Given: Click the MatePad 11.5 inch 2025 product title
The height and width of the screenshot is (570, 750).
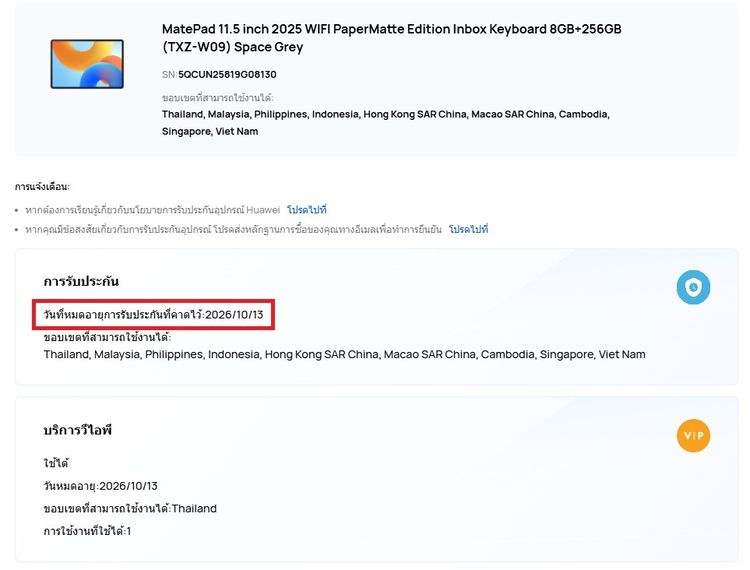Looking at the screenshot, I should pos(391,38).
